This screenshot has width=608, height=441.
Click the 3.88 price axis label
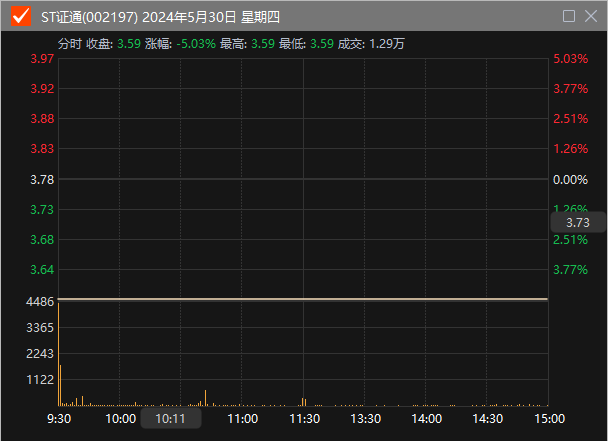point(42,119)
